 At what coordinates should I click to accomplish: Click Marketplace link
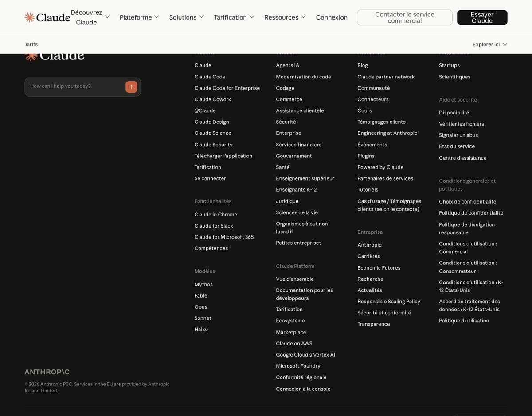click(x=291, y=332)
